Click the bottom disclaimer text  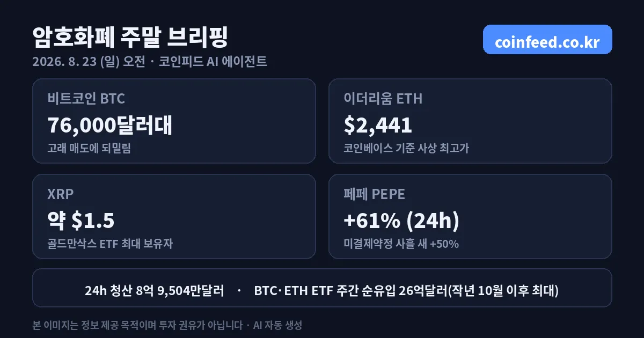click(137, 325)
